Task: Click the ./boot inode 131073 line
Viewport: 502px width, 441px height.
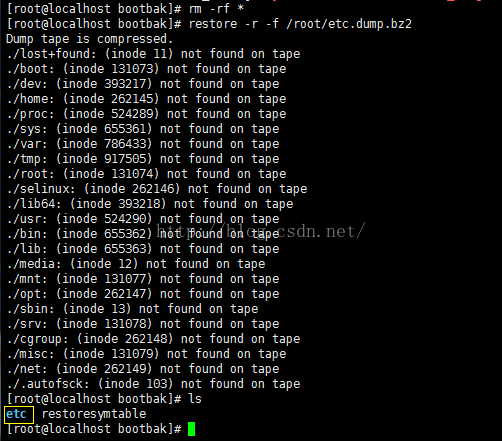Action: (146, 69)
